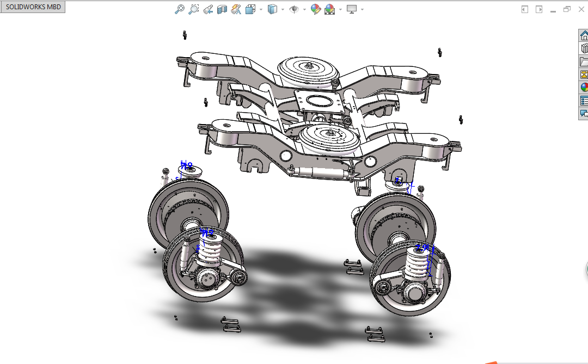588x364 pixels.
Task: Click the Zoom to Fit icon
Action: (x=180, y=9)
